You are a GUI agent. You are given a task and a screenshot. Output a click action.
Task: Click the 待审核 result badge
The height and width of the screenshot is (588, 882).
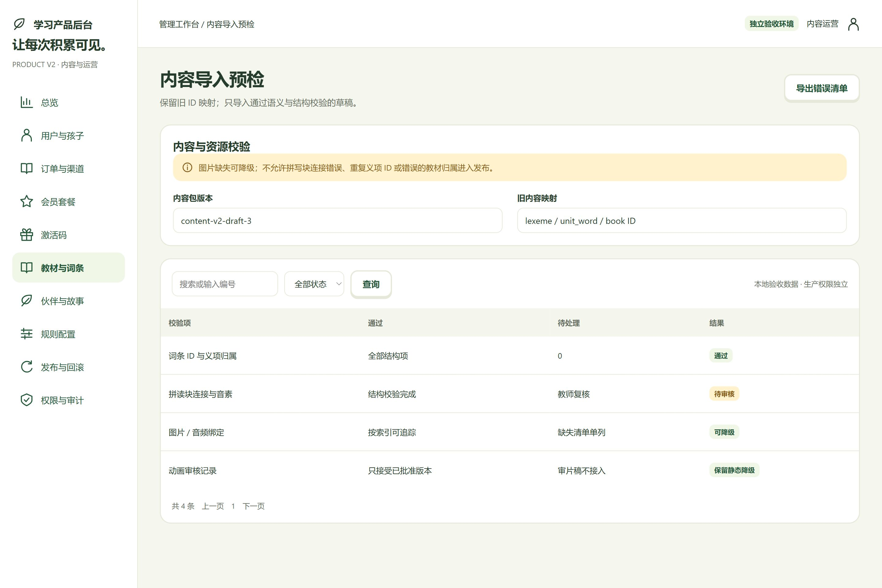[724, 394]
